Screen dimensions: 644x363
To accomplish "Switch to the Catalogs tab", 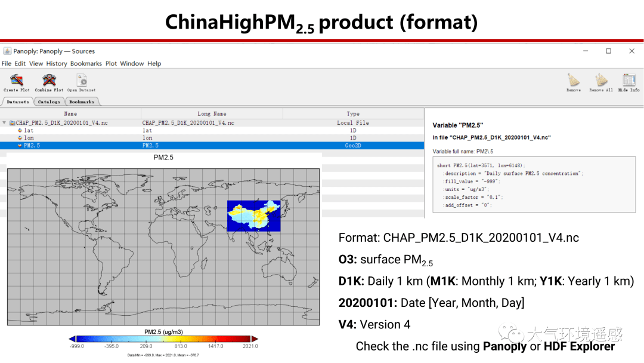I will pyautogui.click(x=49, y=101).
